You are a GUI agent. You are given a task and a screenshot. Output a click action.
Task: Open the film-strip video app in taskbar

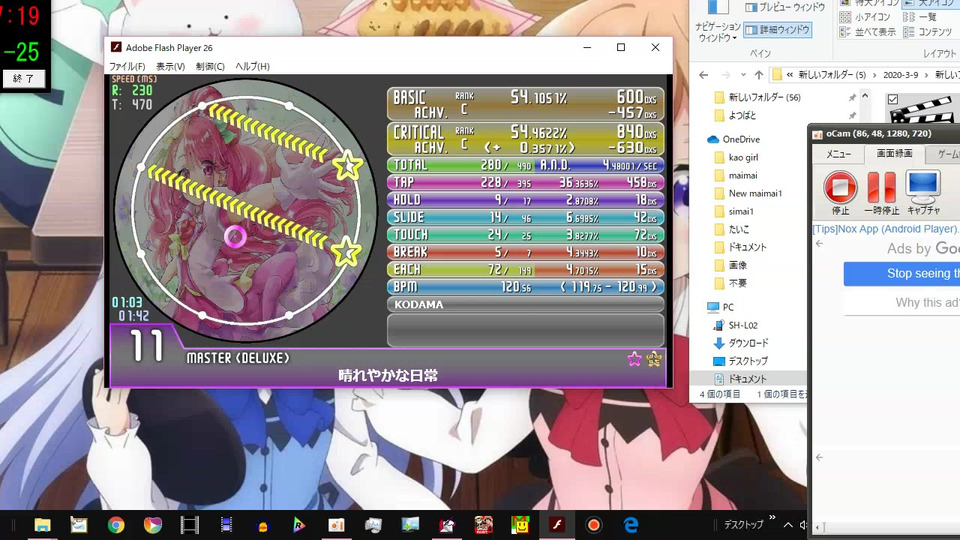[x=190, y=525]
